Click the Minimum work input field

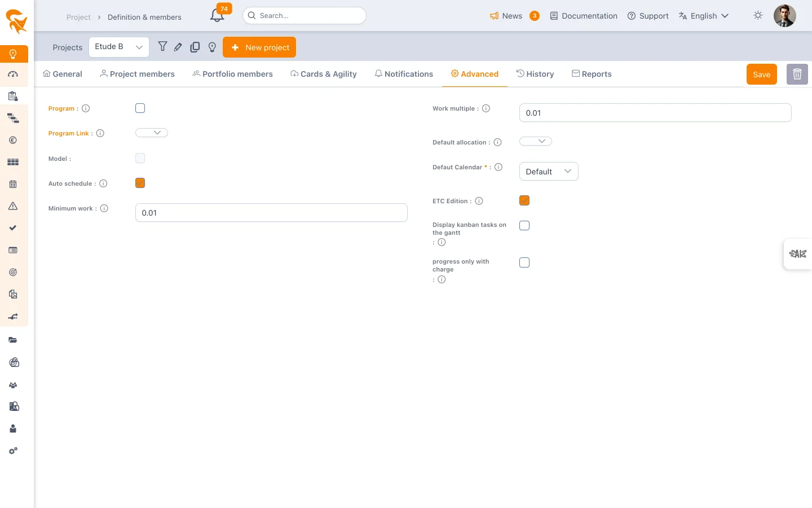click(271, 213)
